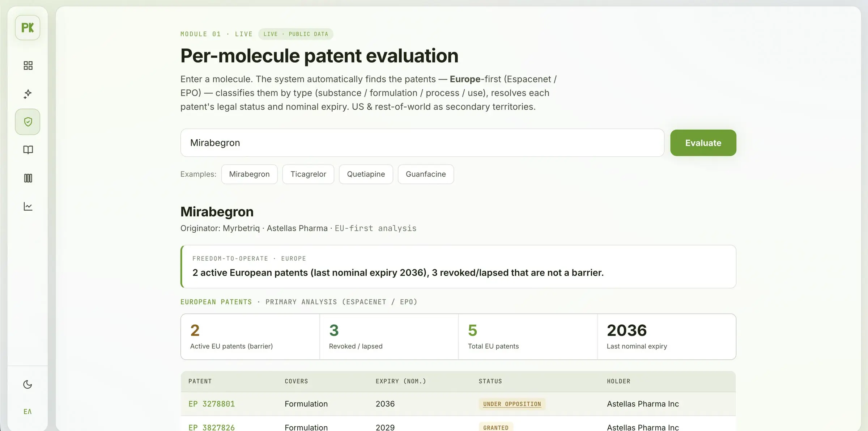This screenshot has width=868, height=431.
Task: Toggle dark mode with moon icon
Action: 28,384
